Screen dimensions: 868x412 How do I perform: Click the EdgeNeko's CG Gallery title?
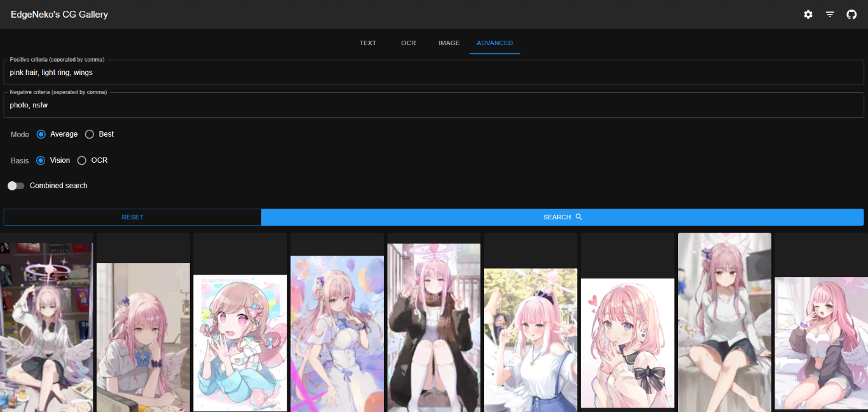[x=59, y=15]
